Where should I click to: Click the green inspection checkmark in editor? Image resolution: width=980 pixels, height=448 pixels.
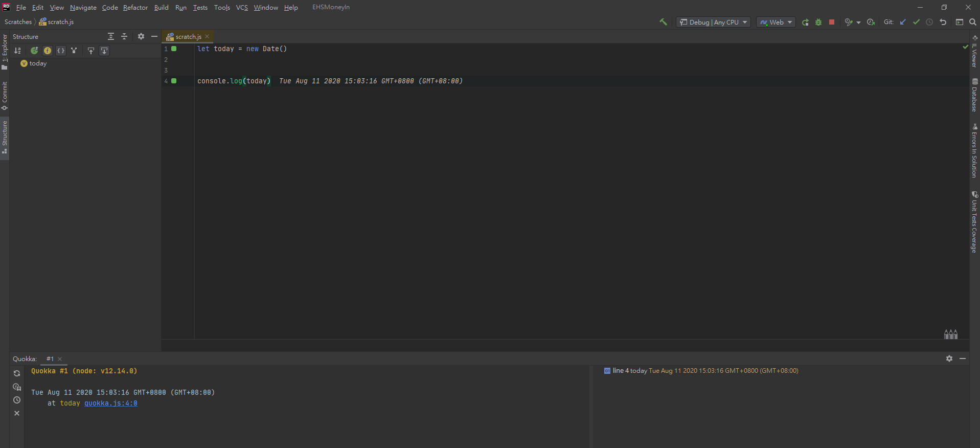point(965,47)
